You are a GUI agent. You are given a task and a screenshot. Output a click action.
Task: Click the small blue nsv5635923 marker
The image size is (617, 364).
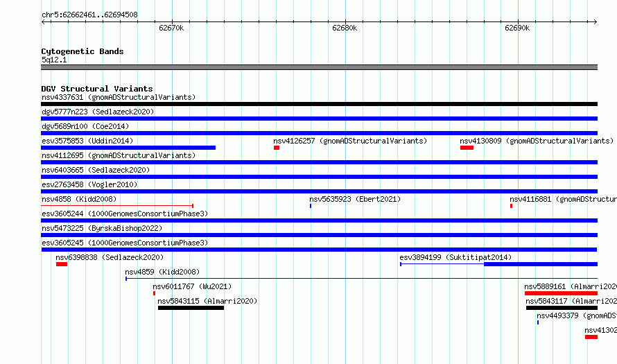pos(311,206)
